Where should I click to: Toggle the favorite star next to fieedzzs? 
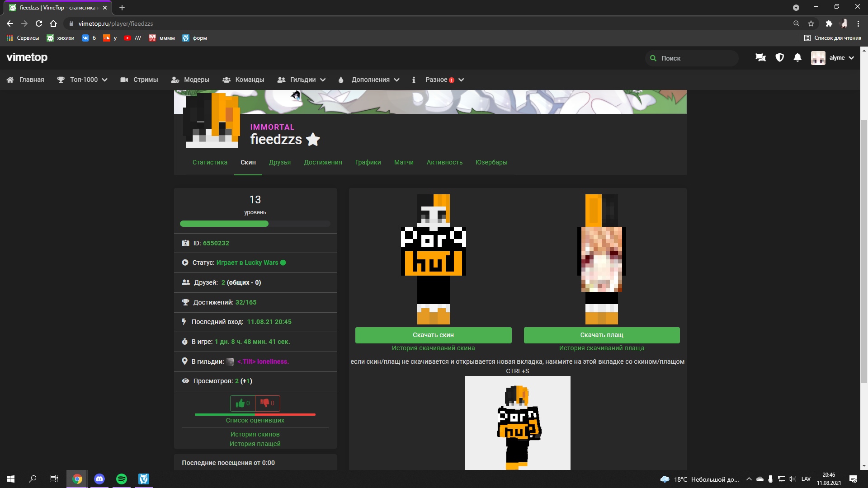coord(313,140)
